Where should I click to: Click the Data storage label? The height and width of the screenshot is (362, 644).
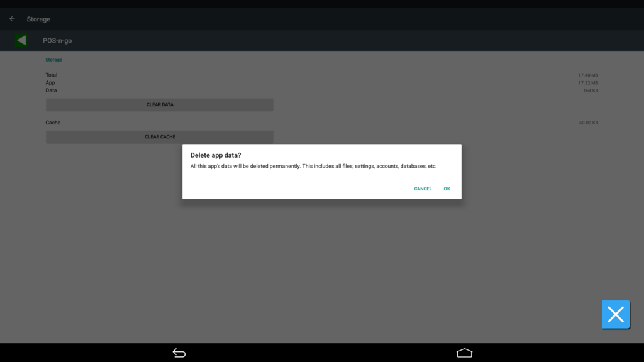pyautogui.click(x=52, y=90)
